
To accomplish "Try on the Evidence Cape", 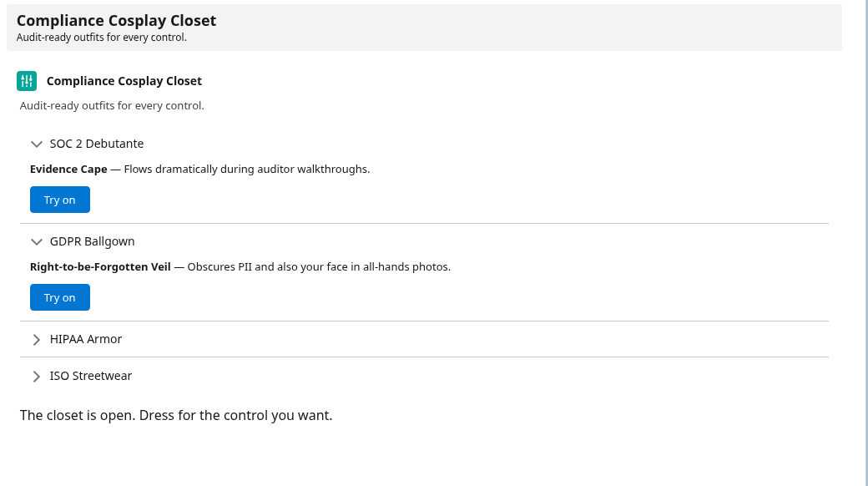I will tap(60, 200).
